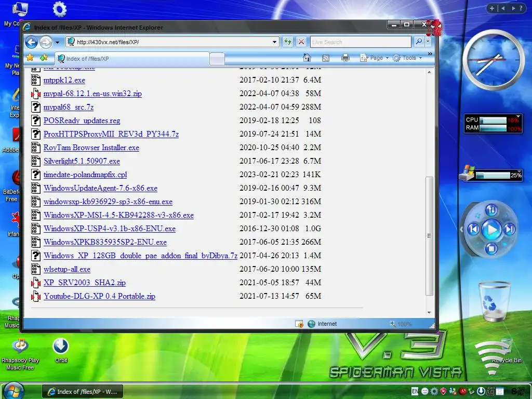The height and width of the screenshot is (399, 532).
Task: Click the up-down arrows button on media gadget
Action: [491, 210]
